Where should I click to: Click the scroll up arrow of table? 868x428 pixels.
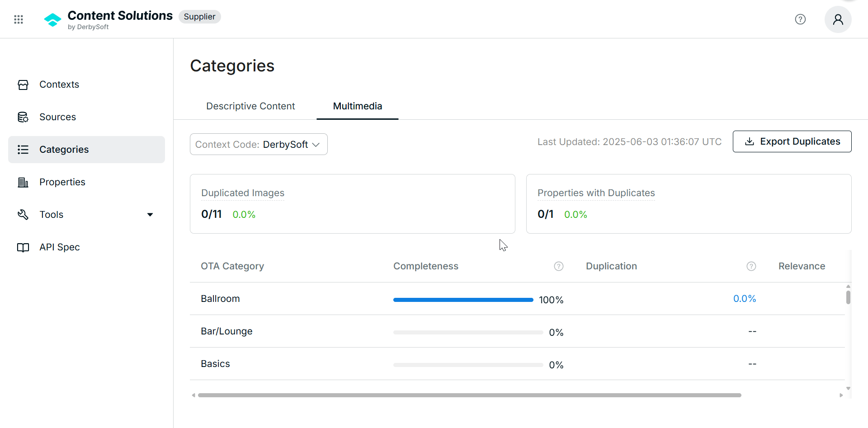click(x=848, y=287)
